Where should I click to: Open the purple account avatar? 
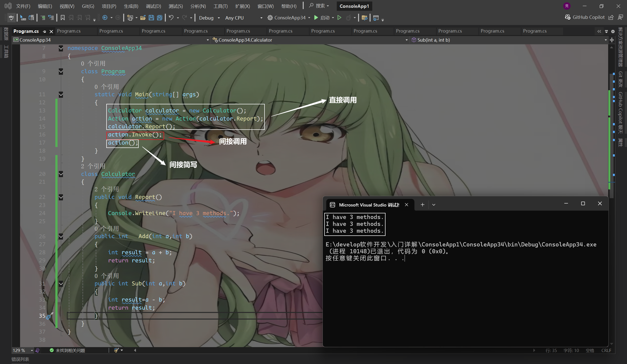click(x=567, y=6)
